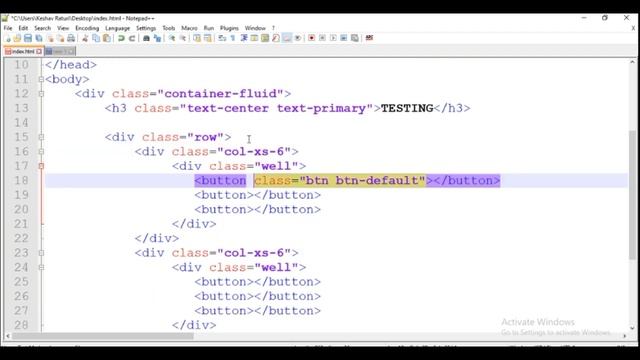The height and width of the screenshot is (360, 640).
Task: Click the Paste toolbar icon
Action: (107, 38)
